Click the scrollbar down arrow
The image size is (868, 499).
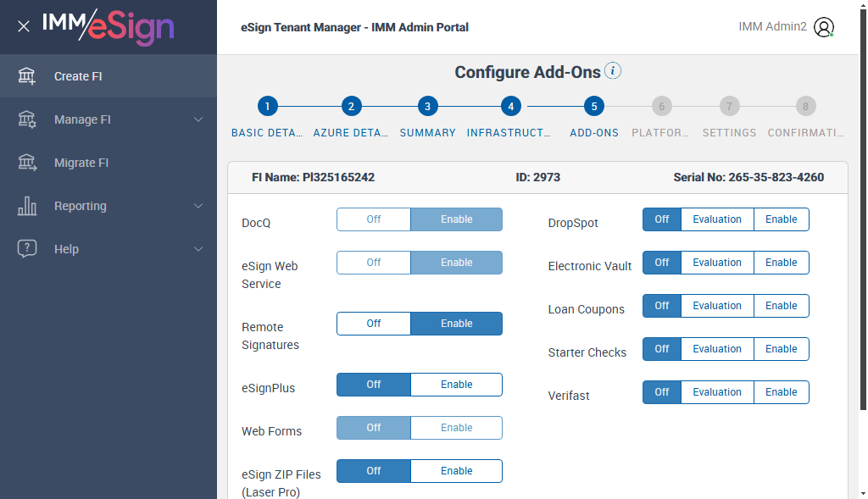click(863, 493)
